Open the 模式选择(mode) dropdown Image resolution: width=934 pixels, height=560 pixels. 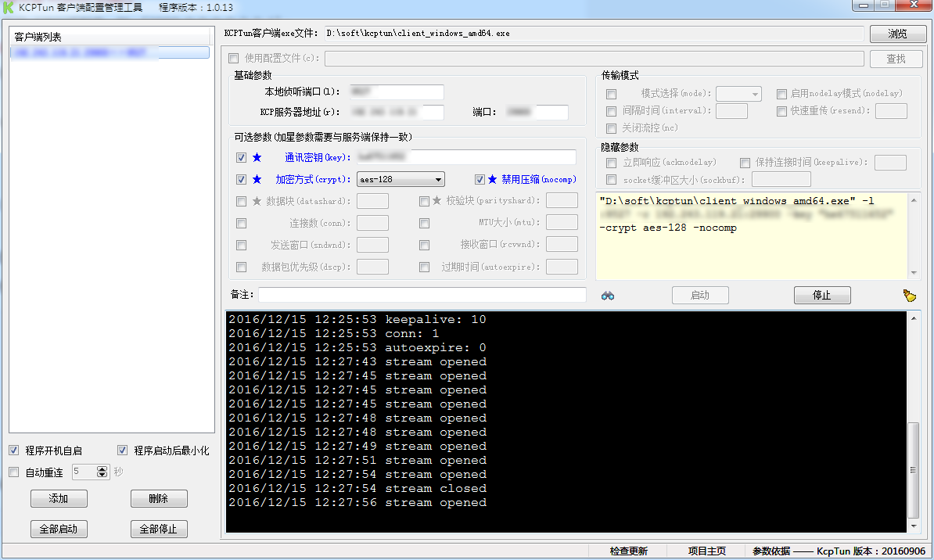[x=738, y=94]
